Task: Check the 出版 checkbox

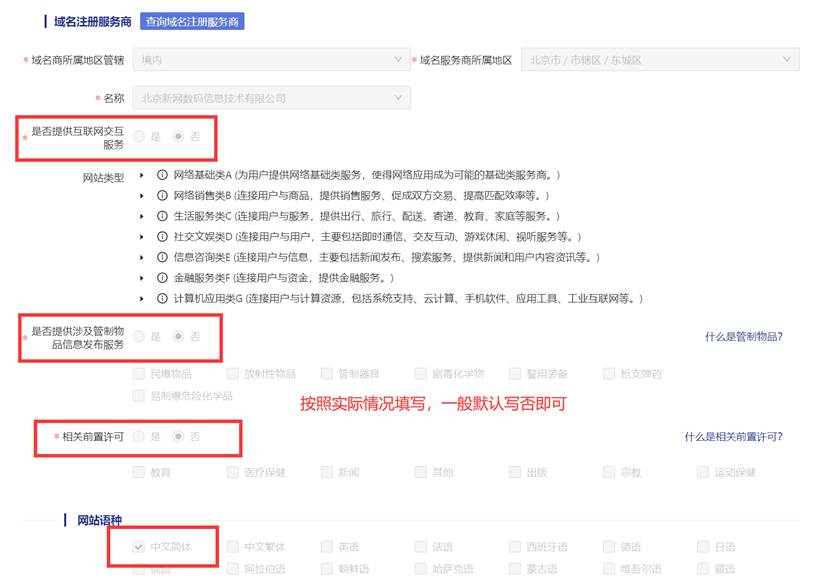Action: pos(515,472)
